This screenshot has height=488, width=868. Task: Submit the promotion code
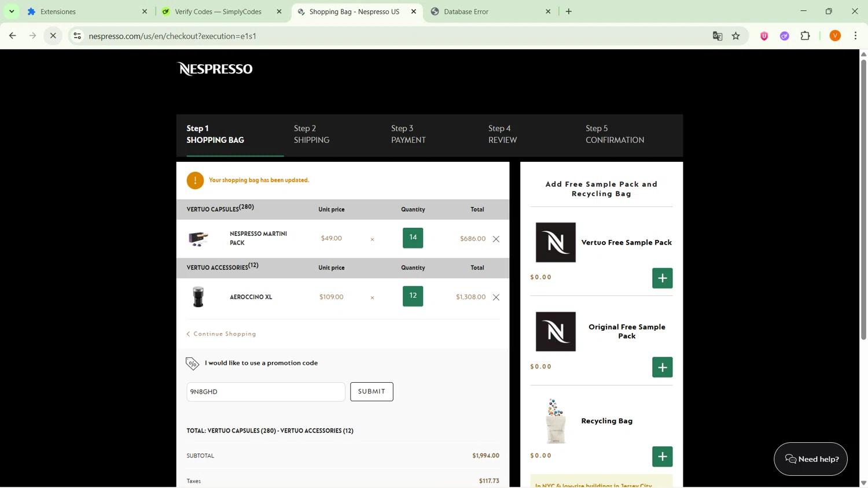pyautogui.click(x=372, y=391)
